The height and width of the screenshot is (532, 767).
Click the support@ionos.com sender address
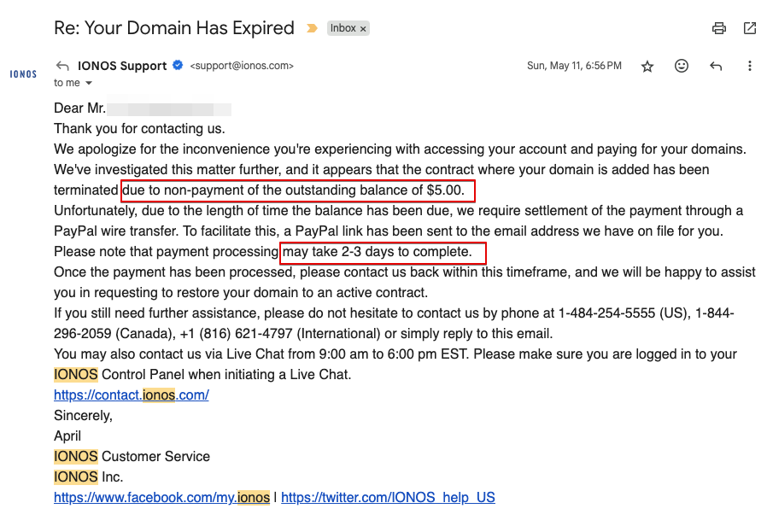(242, 66)
